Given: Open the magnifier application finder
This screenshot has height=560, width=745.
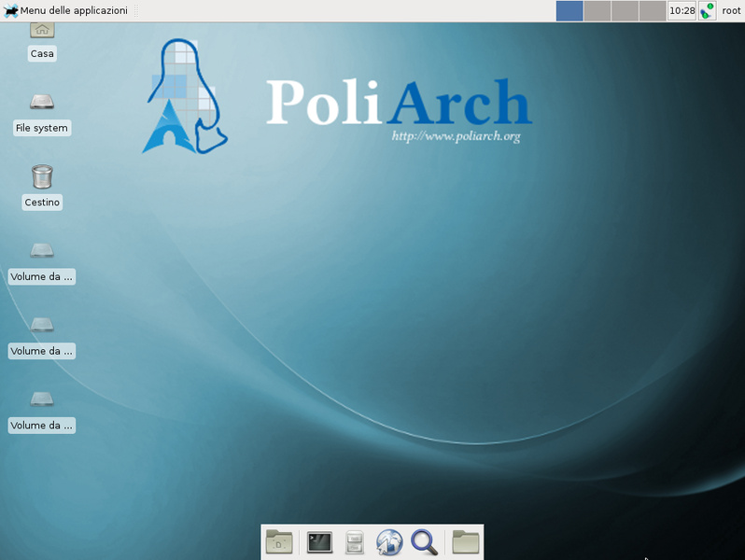Looking at the screenshot, I should click(424, 542).
